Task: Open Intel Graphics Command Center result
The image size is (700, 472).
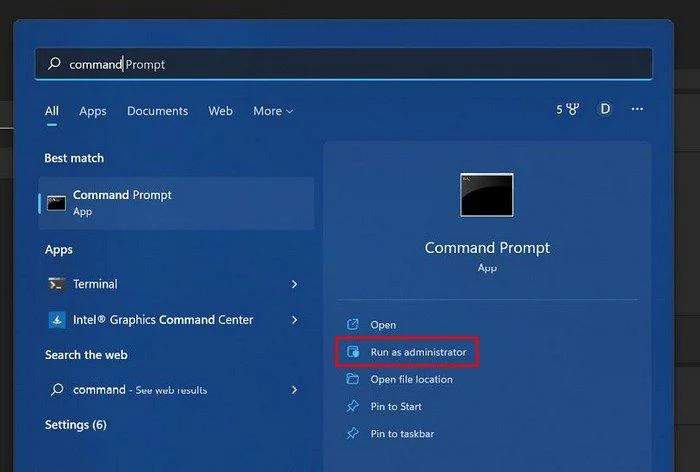Action: 174,320
